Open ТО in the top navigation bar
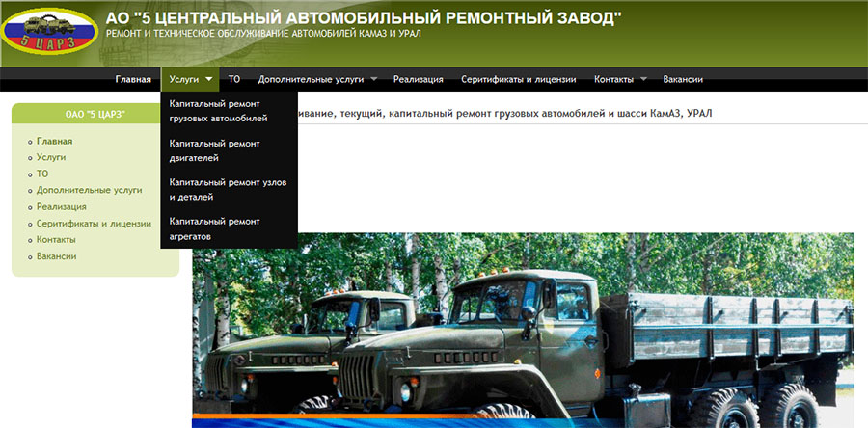 tap(234, 80)
